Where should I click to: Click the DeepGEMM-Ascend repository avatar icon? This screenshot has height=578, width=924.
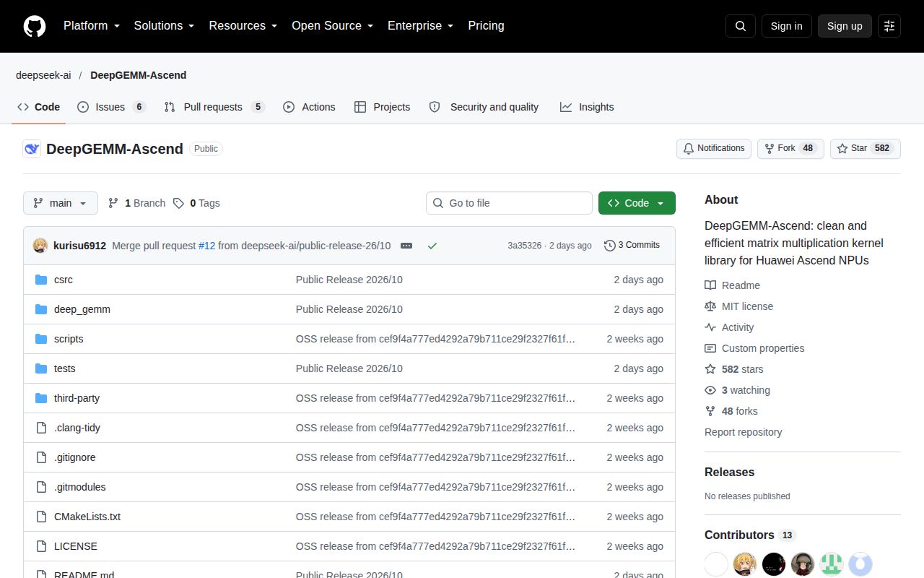click(x=32, y=149)
